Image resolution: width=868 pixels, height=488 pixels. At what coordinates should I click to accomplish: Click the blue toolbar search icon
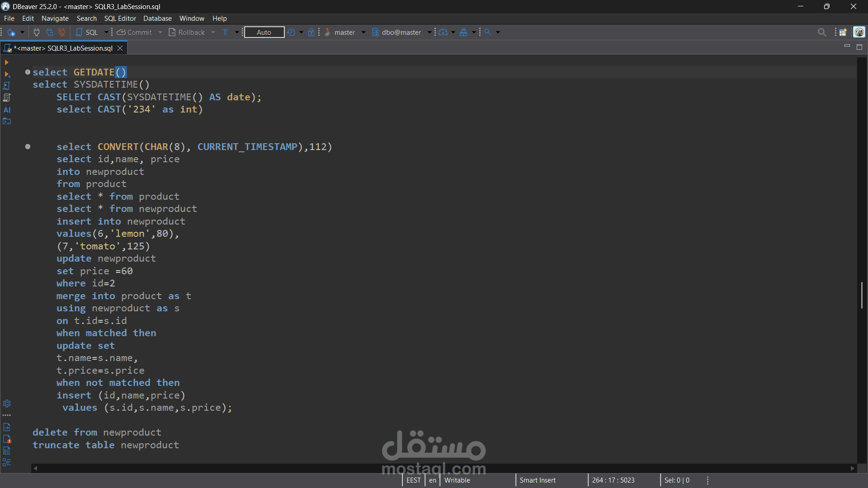point(488,32)
